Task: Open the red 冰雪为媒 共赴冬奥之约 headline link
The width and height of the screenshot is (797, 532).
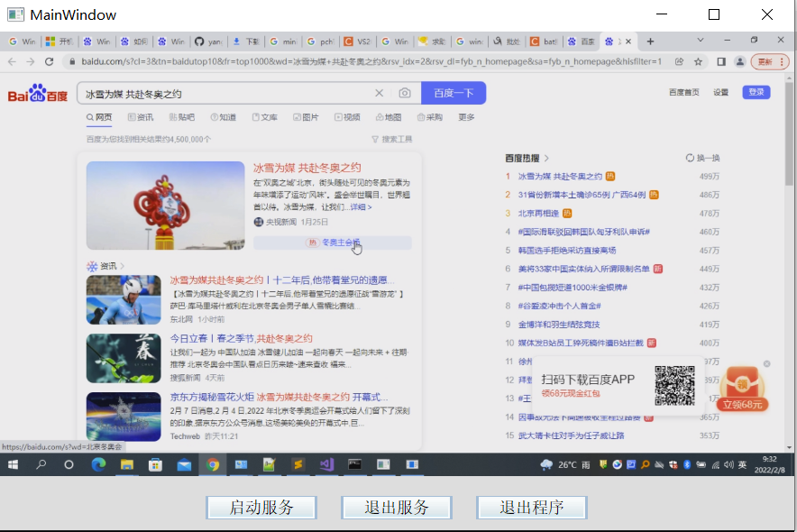Action: [307, 168]
